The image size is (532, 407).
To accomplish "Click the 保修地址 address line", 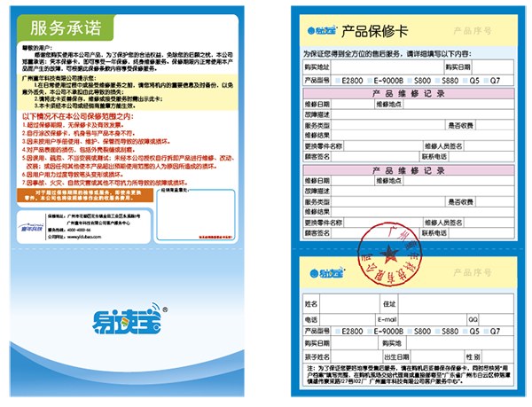I will tap(94, 216).
